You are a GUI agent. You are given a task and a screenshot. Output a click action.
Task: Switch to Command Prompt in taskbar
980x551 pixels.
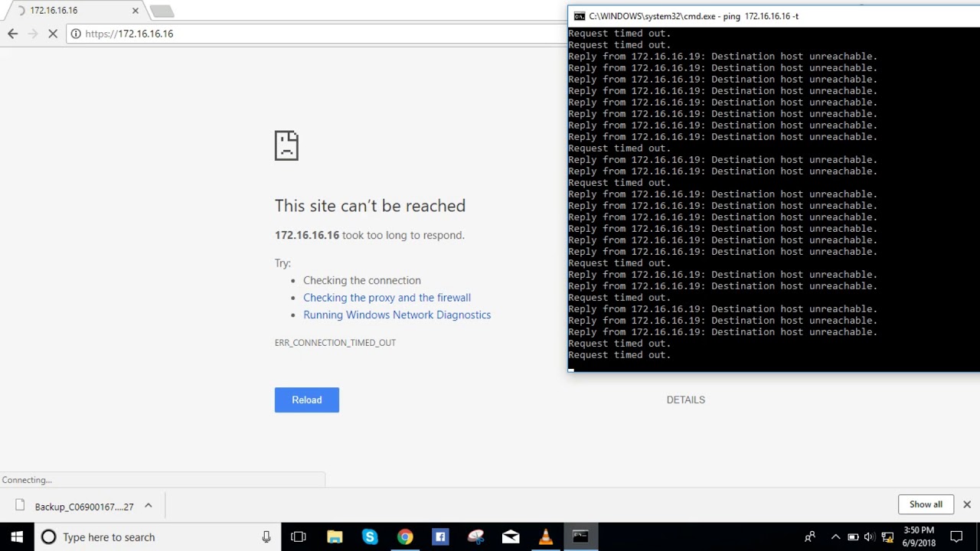(x=580, y=537)
